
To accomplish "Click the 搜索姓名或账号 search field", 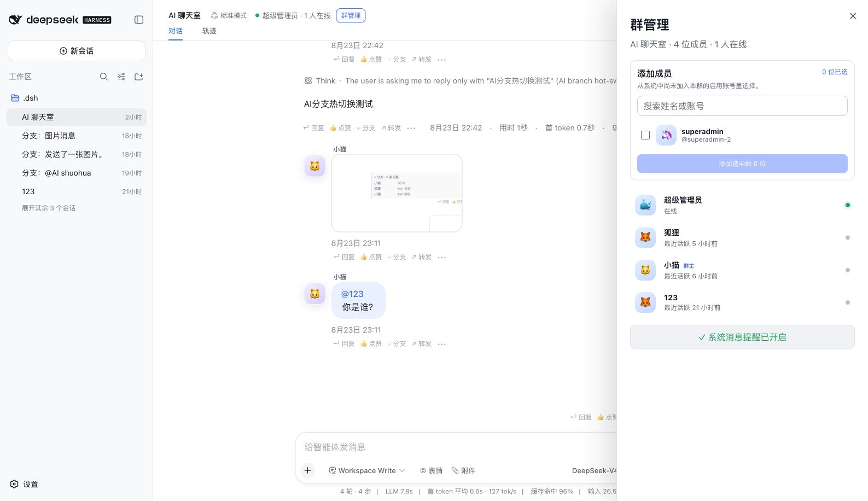I will [742, 106].
